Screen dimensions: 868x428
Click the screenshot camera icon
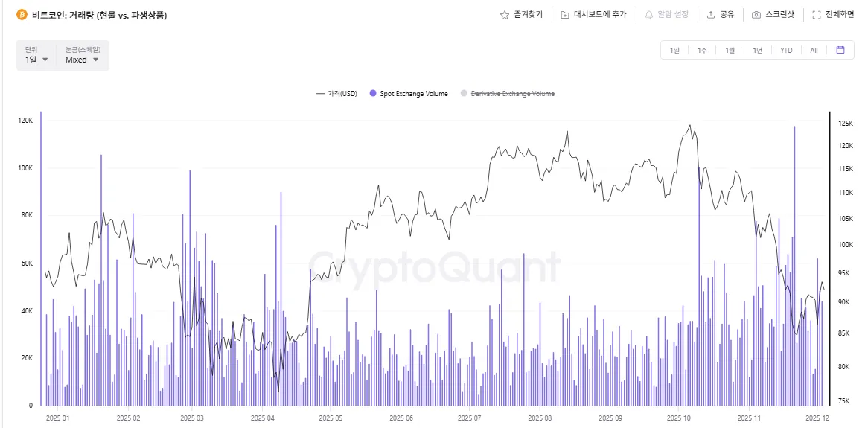pyautogui.click(x=756, y=15)
